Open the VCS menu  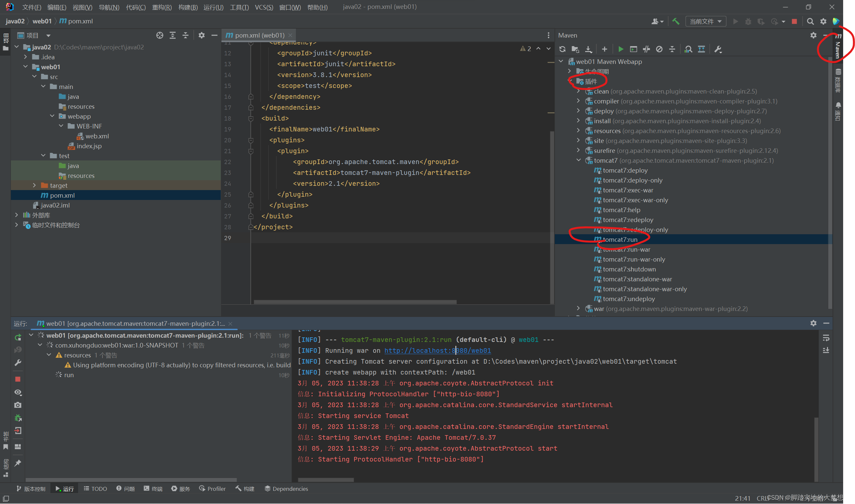tap(264, 7)
